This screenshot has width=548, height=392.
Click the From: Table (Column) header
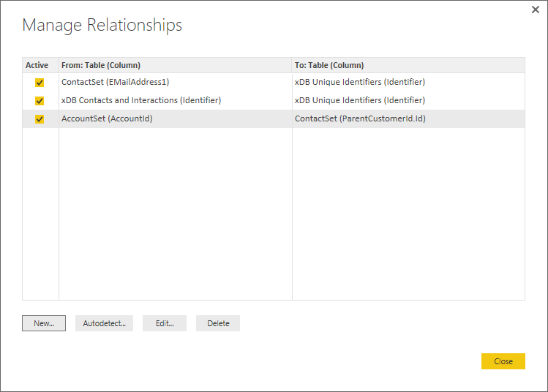point(101,65)
